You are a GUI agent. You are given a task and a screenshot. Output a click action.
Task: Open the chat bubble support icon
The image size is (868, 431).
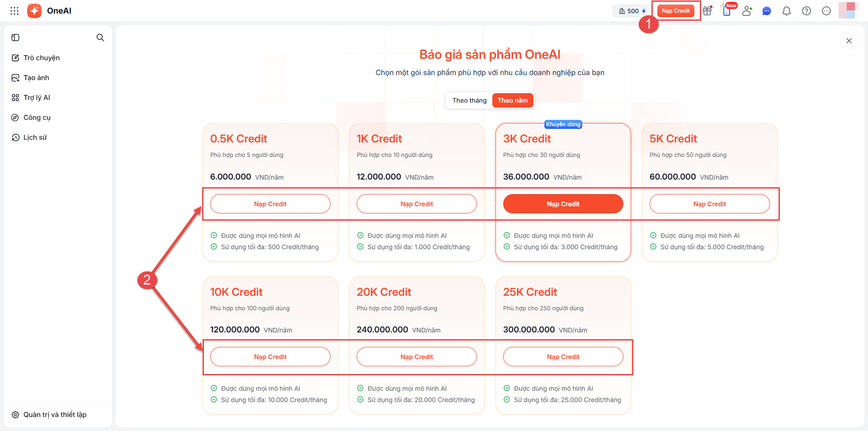pos(767,11)
